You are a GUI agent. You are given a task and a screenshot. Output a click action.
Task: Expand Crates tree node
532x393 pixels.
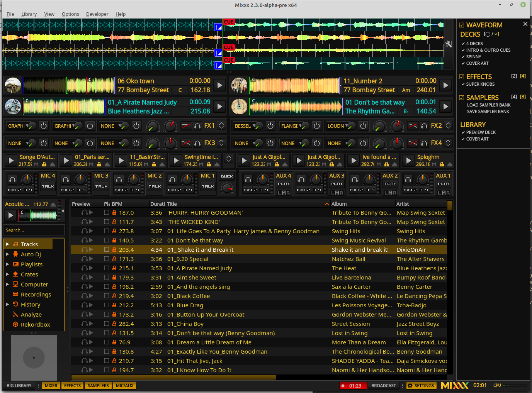tap(7, 274)
